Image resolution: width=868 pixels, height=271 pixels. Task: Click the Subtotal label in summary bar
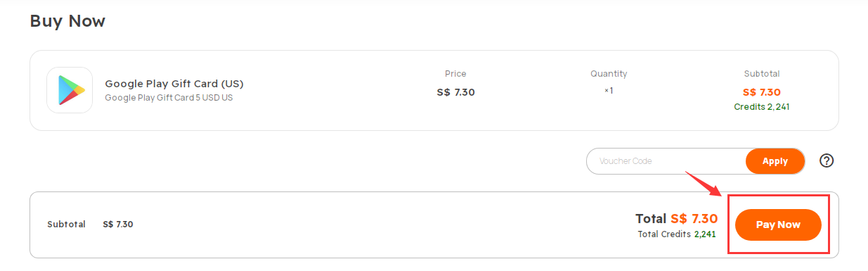tap(66, 225)
